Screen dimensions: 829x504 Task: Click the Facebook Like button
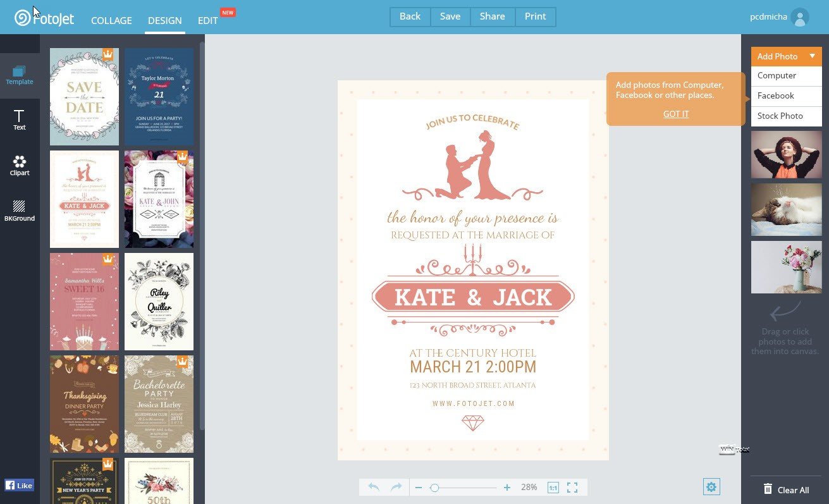[x=19, y=485]
